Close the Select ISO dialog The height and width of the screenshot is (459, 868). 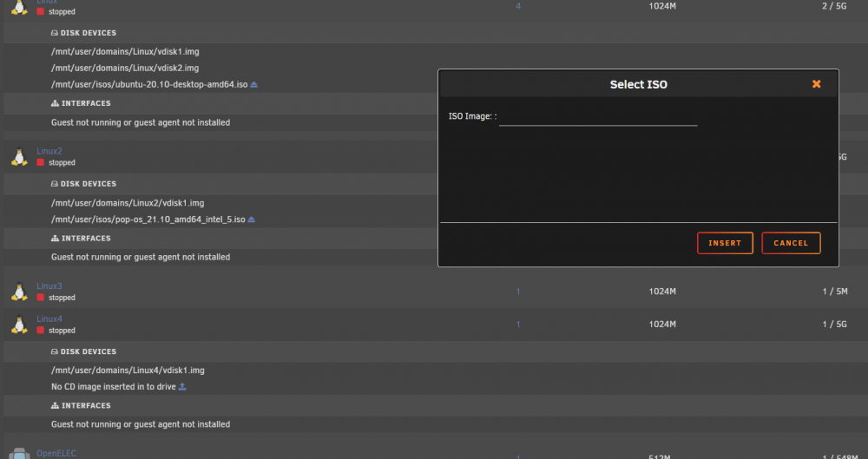pos(817,84)
